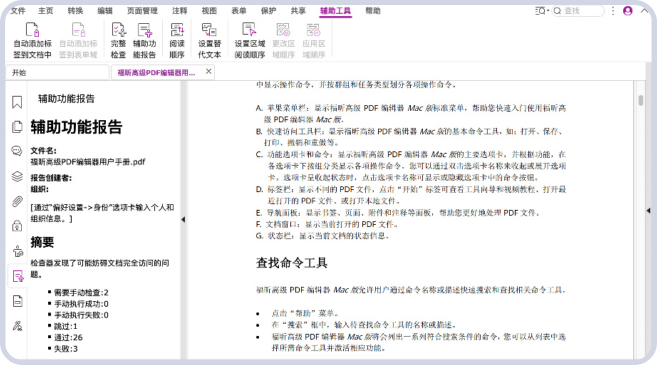Expand the right side panel arrow
Viewport: 657px width, 365px height.
tap(648, 211)
